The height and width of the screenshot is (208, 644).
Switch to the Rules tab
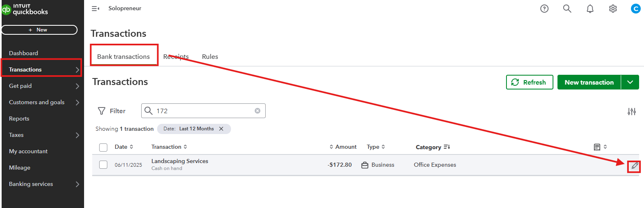210,57
